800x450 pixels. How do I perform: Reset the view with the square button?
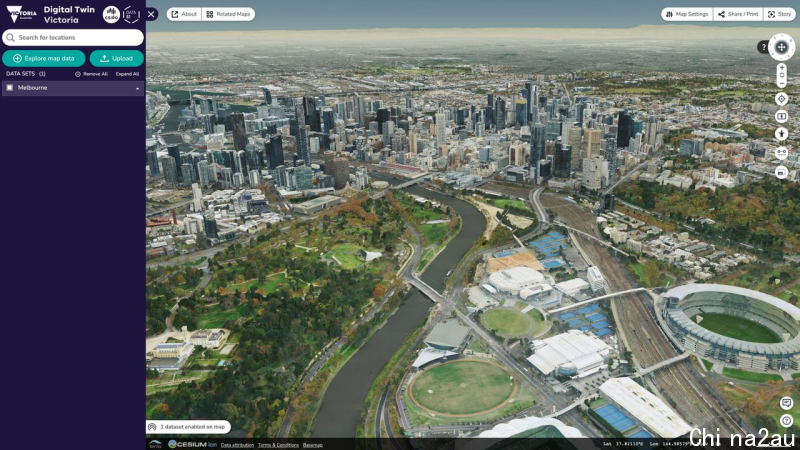coord(782,75)
